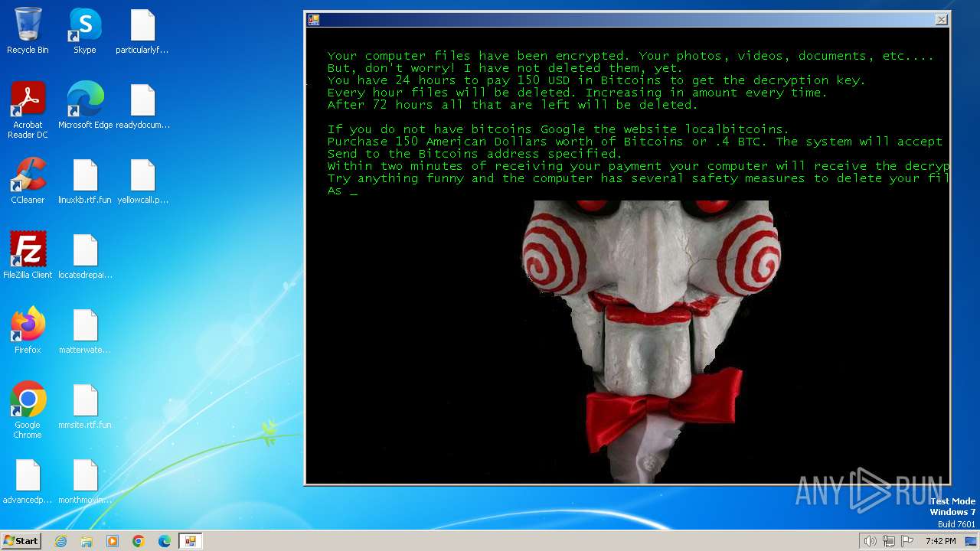980x551 pixels.
Task: Select the mmsite.rtf.fun file icon
Action: (x=85, y=406)
